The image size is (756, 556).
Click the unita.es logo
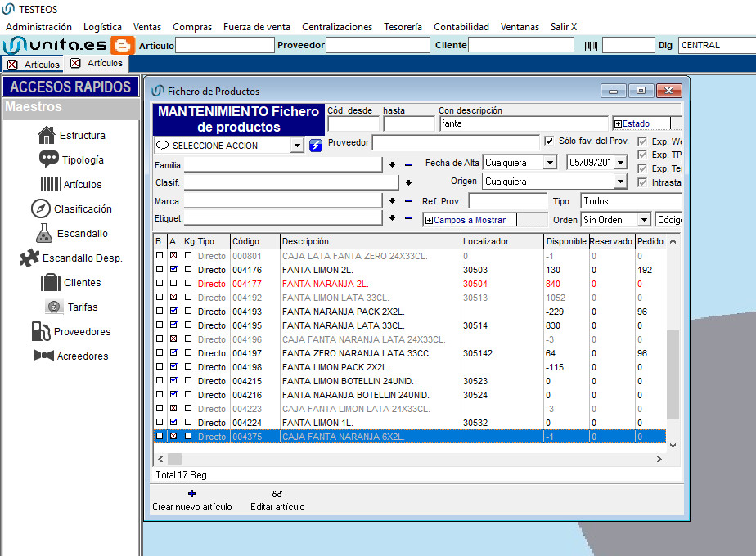click(x=55, y=45)
